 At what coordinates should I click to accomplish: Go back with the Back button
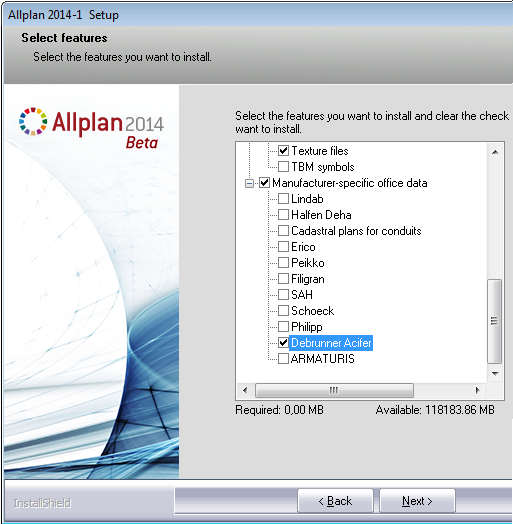(335, 501)
